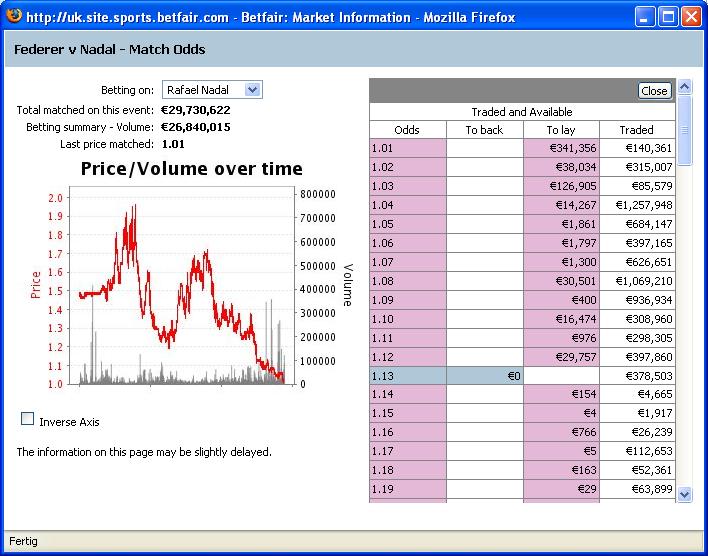The width and height of the screenshot is (708, 556).
Task: Click To lay amount €1,797
Action: tap(561, 243)
